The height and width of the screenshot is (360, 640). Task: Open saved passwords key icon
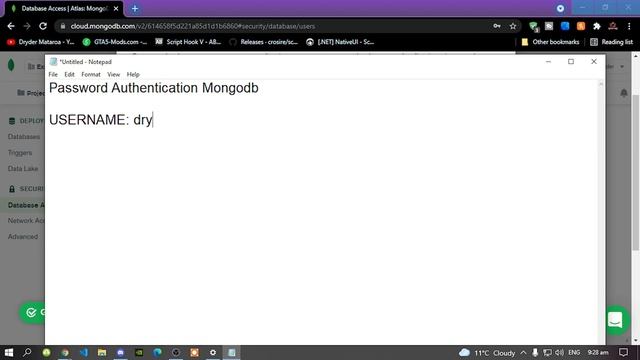click(497, 26)
